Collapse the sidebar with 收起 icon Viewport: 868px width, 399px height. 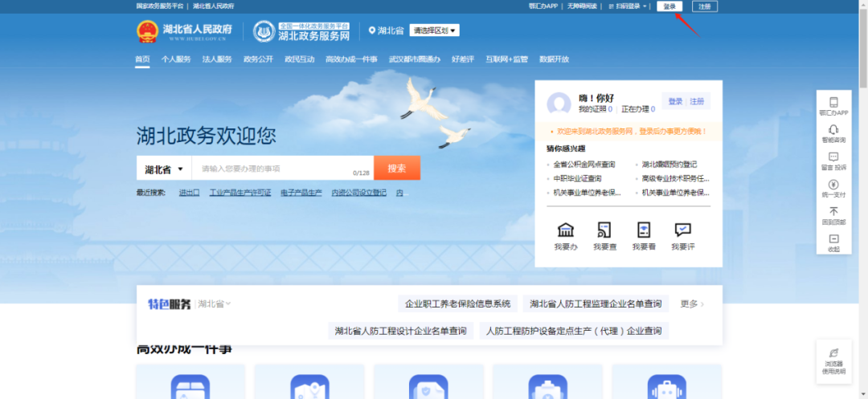pyautogui.click(x=833, y=239)
